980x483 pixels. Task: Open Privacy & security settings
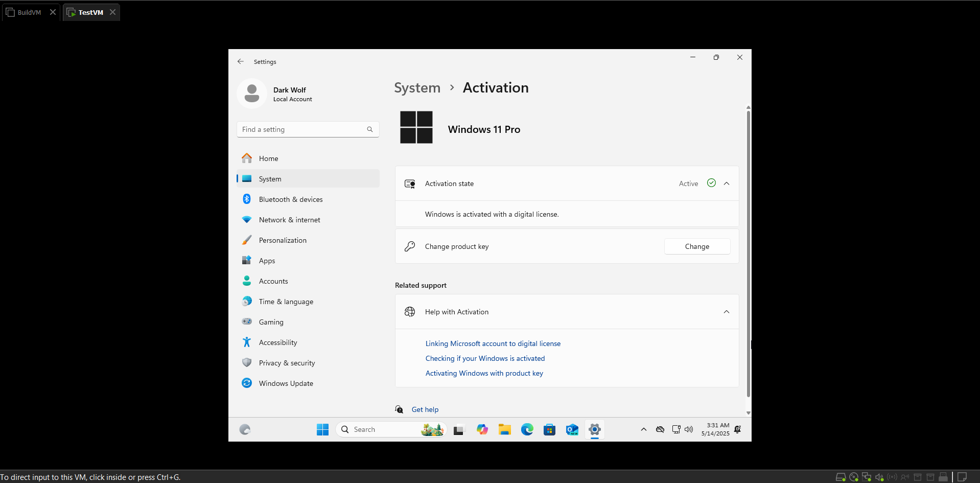click(308, 363)
